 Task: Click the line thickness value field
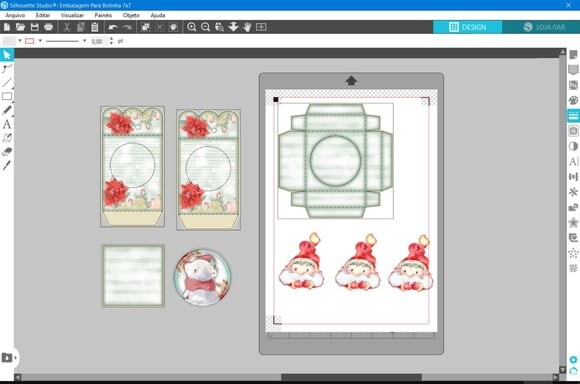pyautogui.click(x=98, y=41)
